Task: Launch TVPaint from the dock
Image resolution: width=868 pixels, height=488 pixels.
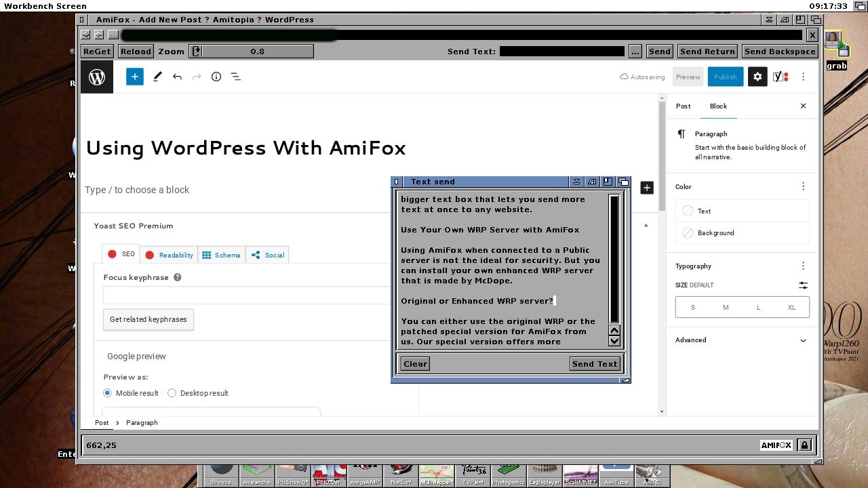Action: (473, 472)
